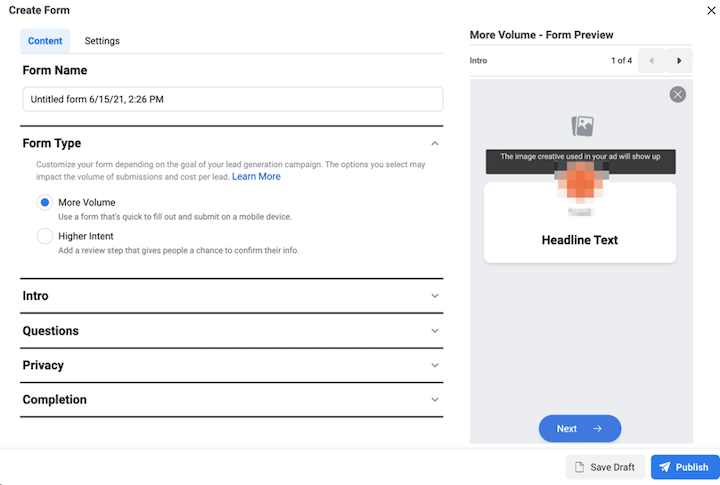This screenshot has height=485, width=720.
Task: Expand the Questions section
Action: 231,331
